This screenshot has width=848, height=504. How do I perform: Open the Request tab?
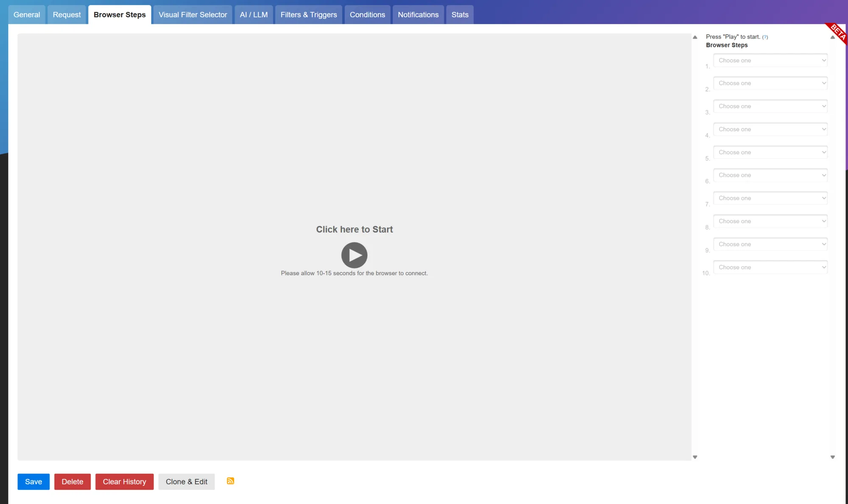tap(67, 14)
